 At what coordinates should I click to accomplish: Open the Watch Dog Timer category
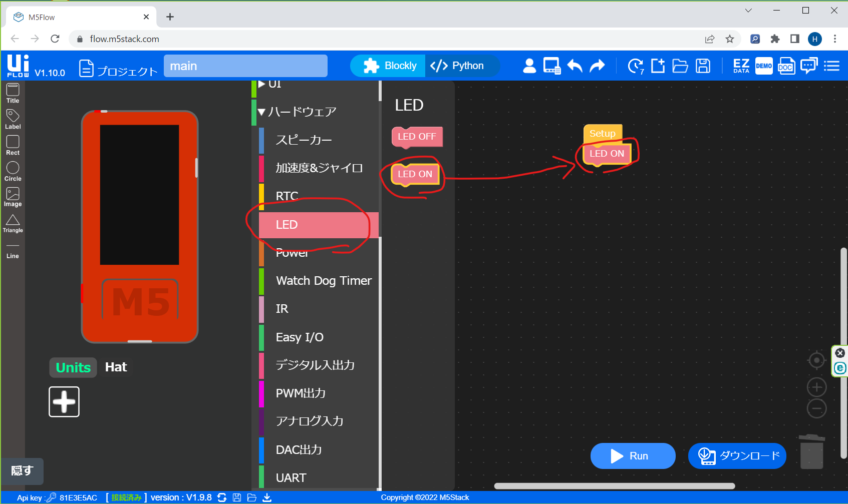[319, 281]
